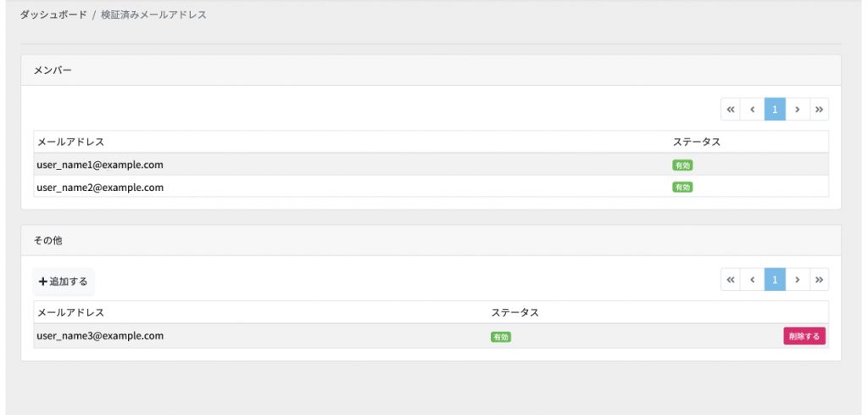Screen dimensions: 868x415
Task: Click user_name3@example.com email cell
Action: pos(100,336)
